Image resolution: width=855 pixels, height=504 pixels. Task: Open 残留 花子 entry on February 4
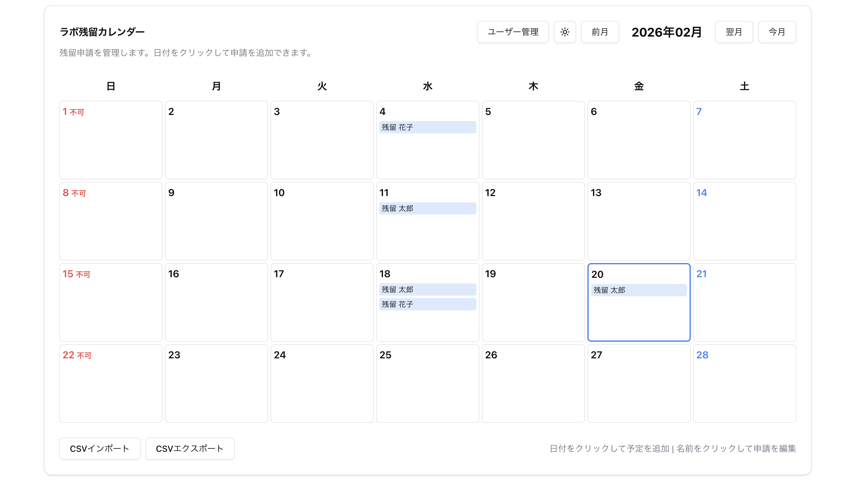(427, 127)
